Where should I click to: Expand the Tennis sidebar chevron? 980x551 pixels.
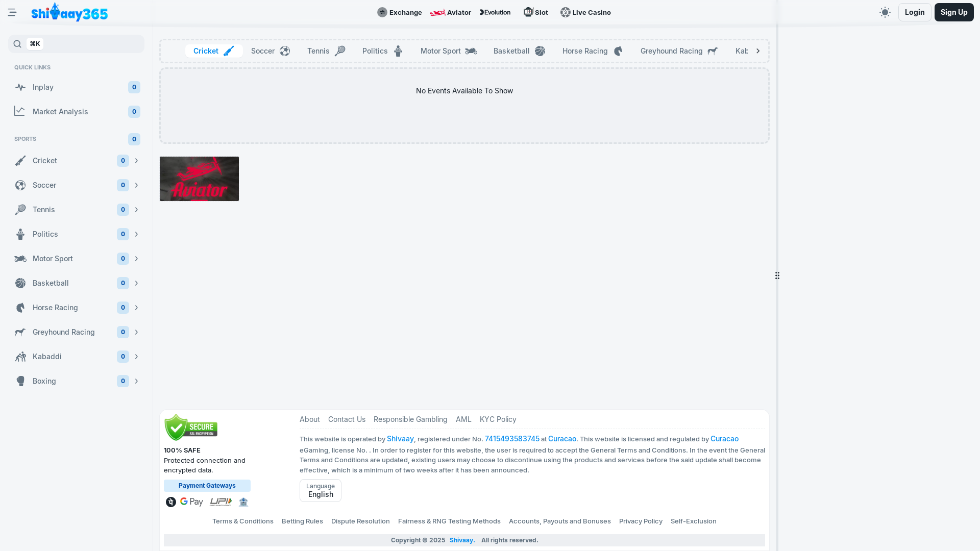[136, 210]
